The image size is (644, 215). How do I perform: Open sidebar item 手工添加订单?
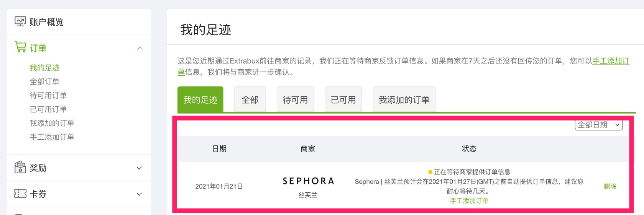coord(52,137)
